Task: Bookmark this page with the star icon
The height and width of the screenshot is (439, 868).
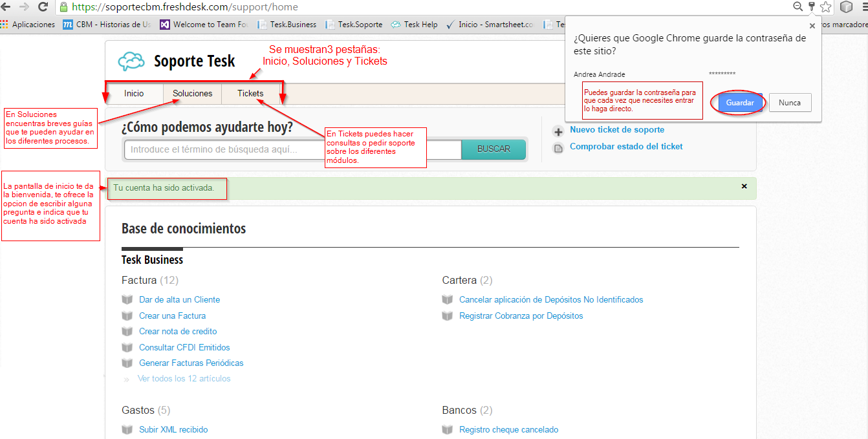Action: (826, 6)
